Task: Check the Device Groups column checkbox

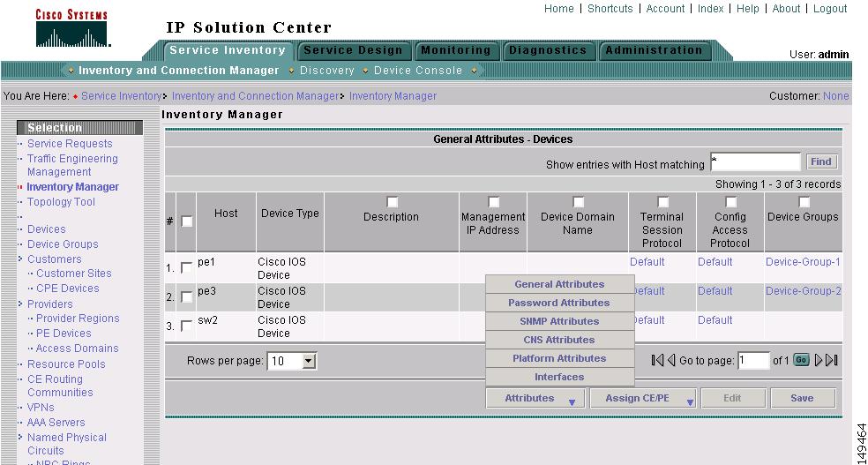Action: [x=804, y=201]
